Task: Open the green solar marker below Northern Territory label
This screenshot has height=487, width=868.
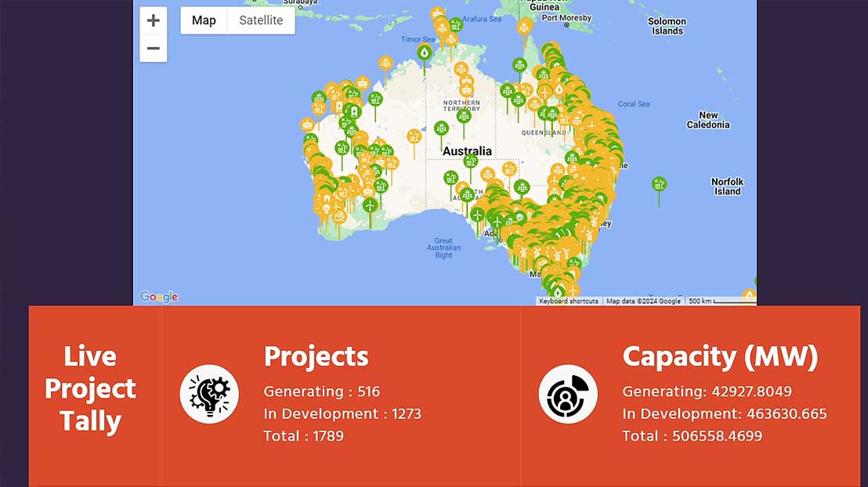Action: [x=464, y=116]
